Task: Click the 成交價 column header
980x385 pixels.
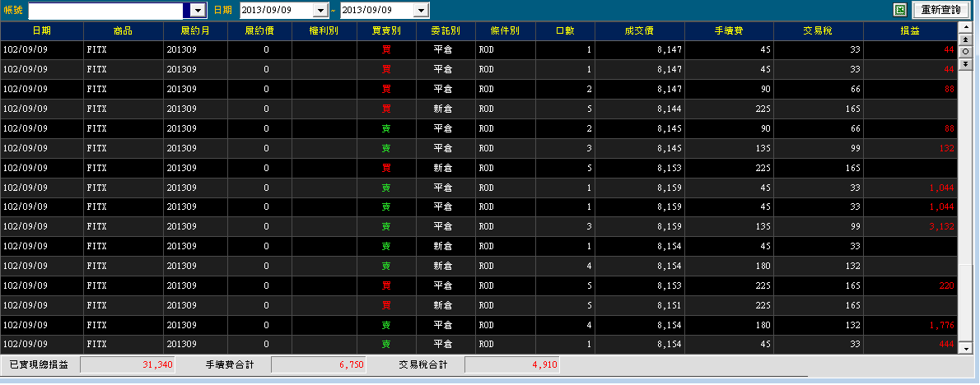Action: click(x=639, y=31)
